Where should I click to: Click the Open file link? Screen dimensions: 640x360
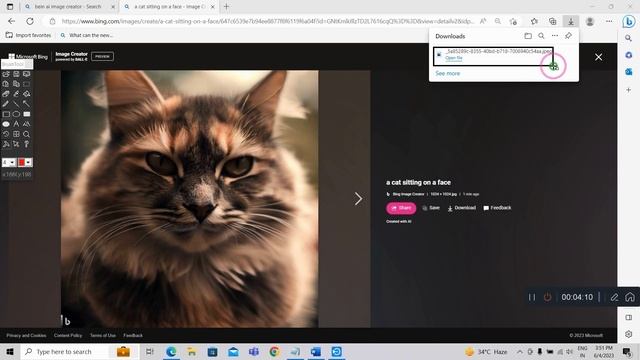[x=453, y=58]
